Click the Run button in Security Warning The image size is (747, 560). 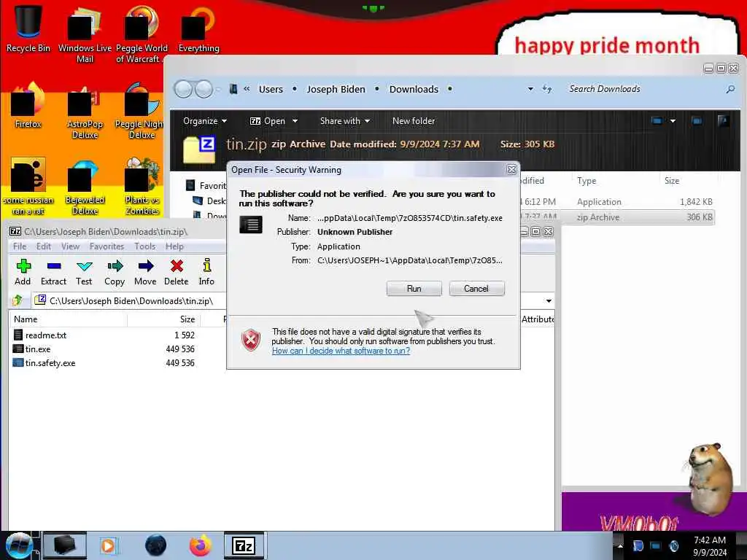coord(414,289)
